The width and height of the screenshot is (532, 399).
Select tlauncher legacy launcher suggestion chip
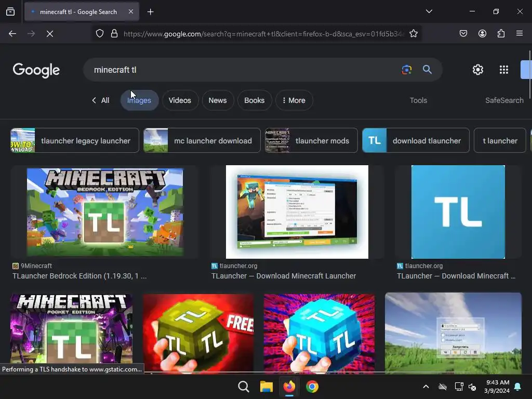point(75,140)
